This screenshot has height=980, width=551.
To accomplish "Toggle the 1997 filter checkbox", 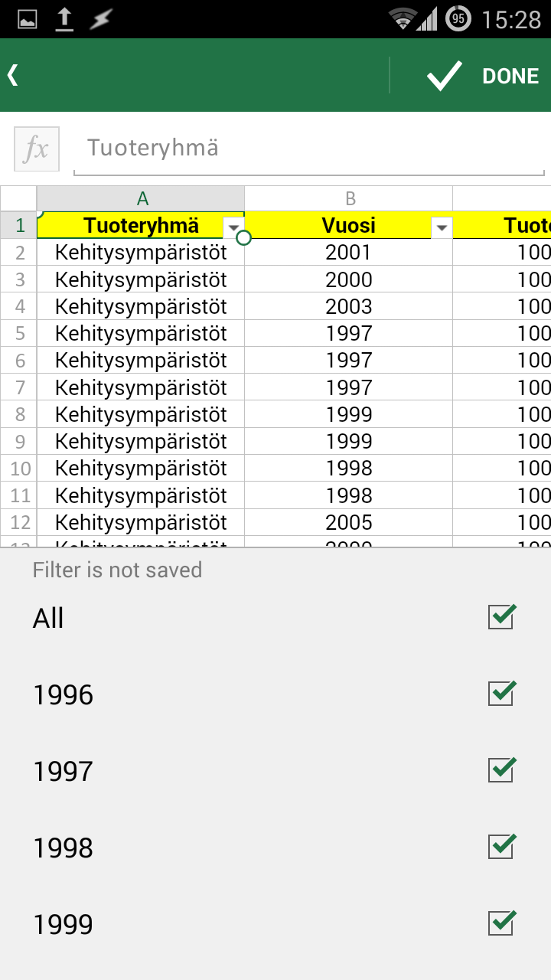I will [501, 770].
